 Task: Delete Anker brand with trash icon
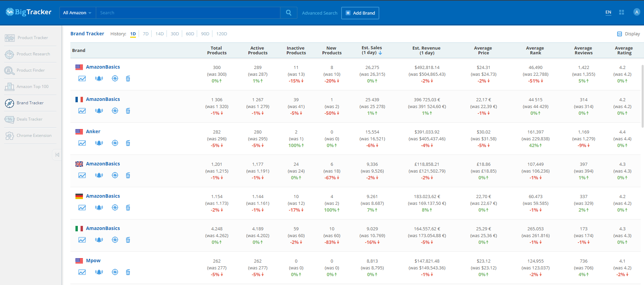coord(128,143)
